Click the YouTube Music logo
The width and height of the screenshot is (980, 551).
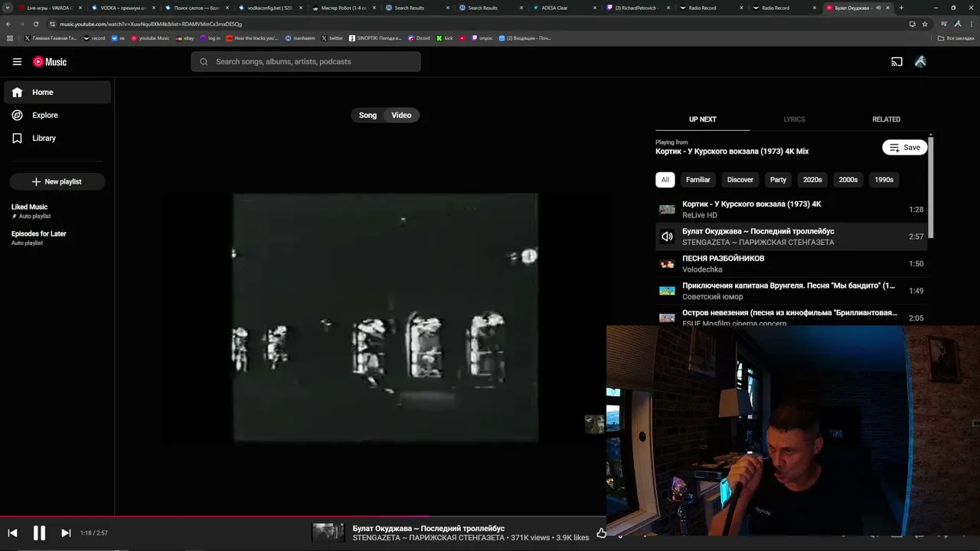pos(50,62)
